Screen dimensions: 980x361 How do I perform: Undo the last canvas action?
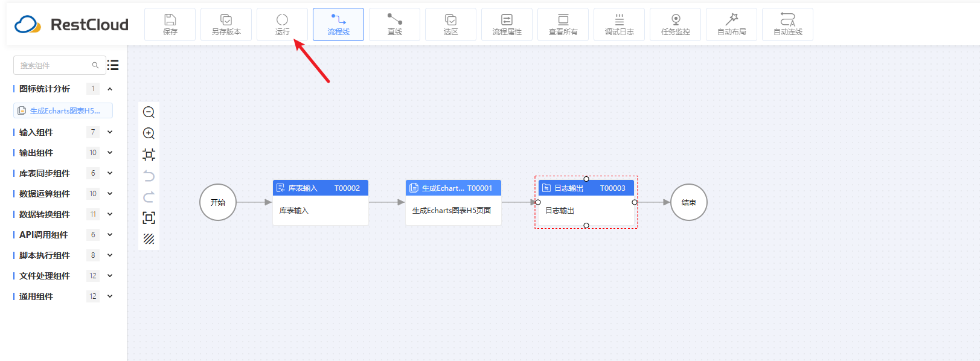click(x=149, y=176)
